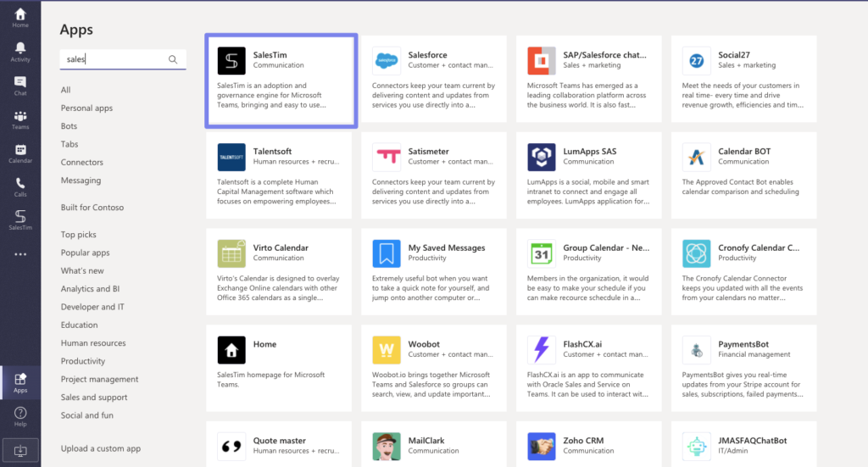This screenshot has height=467, width=868.
Task: Click the Satismeter app logo
Action: tap(387, 157)
